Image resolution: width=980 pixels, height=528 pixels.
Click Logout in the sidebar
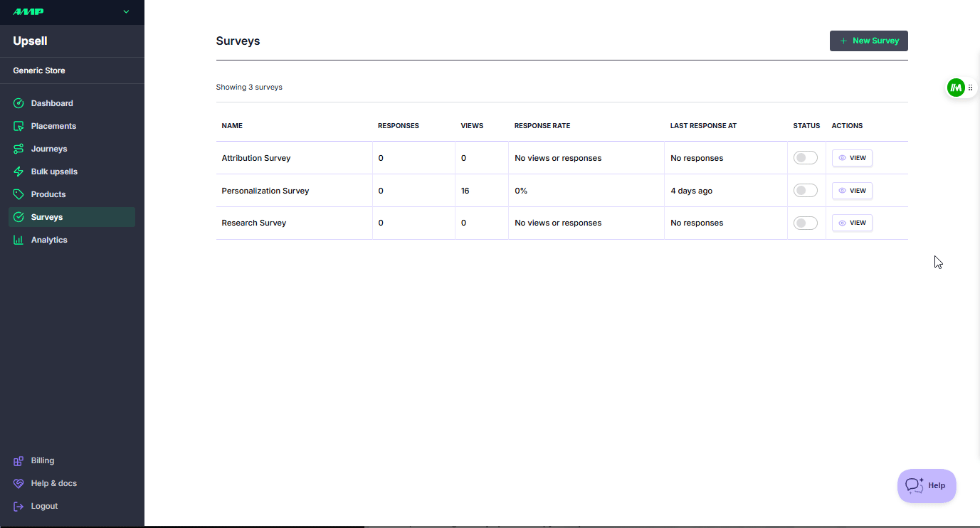(x=72, y=506)
